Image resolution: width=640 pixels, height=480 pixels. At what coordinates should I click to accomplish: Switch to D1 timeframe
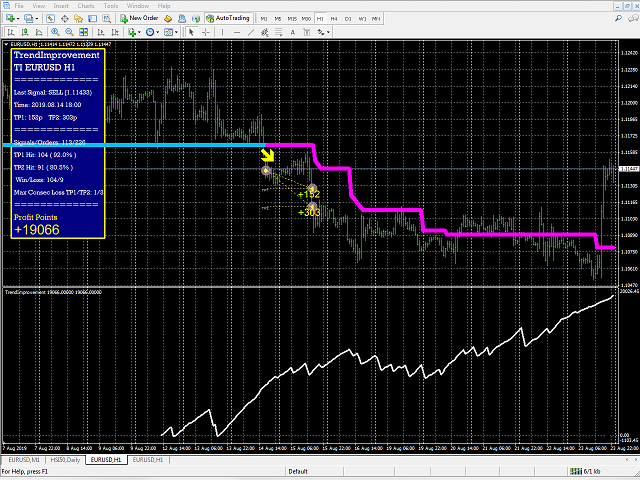click(348, 19)
